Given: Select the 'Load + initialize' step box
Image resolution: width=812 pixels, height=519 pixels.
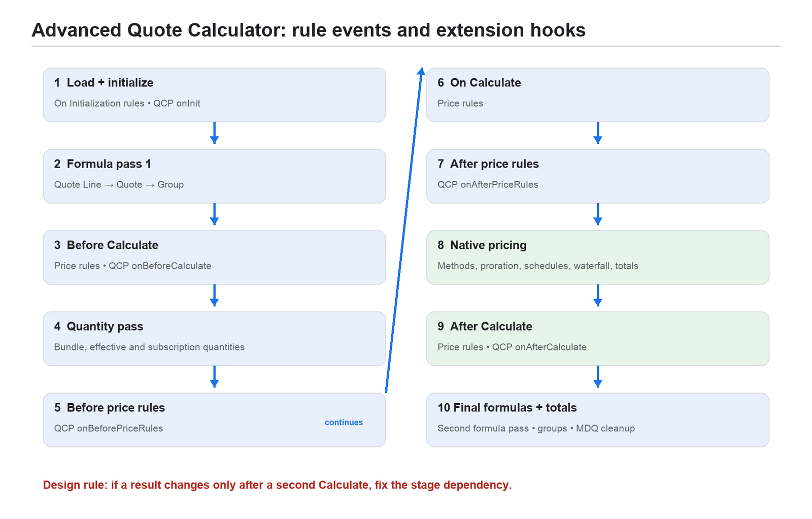Looking at the screenshot, I should pyautogui.click(x=214, y=95).
